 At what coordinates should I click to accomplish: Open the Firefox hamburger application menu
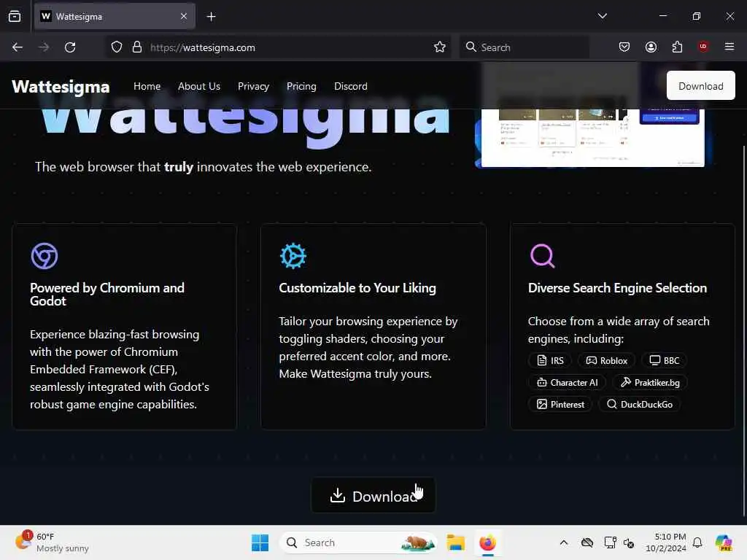click(729, 47)
